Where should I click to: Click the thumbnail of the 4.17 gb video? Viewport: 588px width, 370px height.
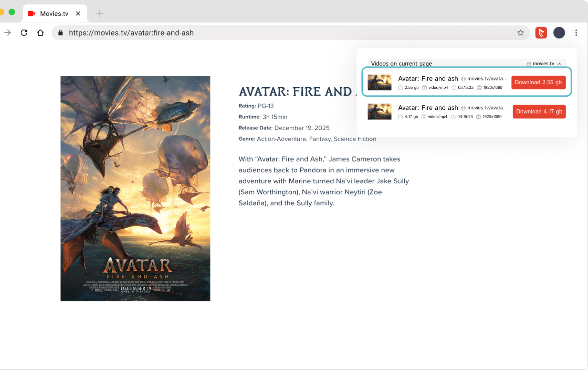click(379, 111)
